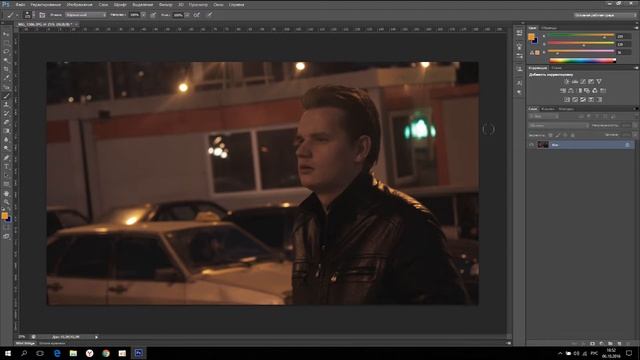Open the opacity slider dropdown arrow
This screenshot has height=360, width=640.
pos(144,15)
